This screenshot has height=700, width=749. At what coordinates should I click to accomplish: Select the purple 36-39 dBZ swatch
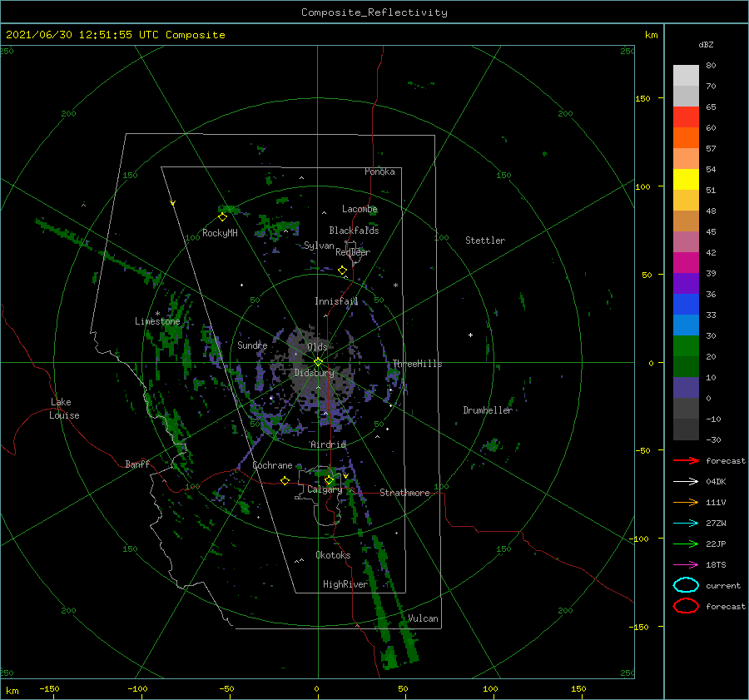point(686,283)
